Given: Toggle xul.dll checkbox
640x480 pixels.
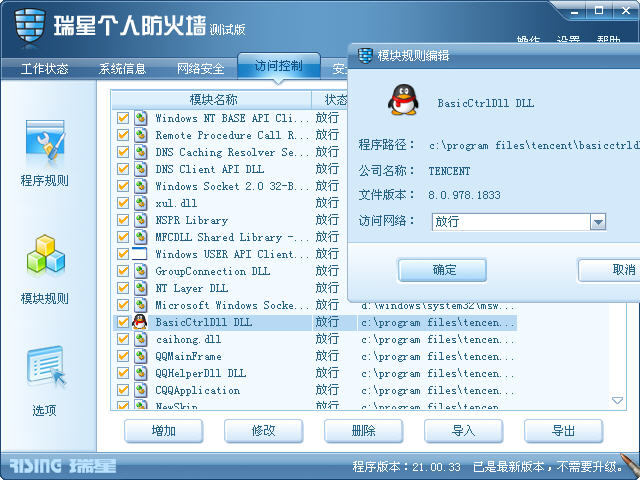Looking at the screenshot, I should click(x=123, y=203).
